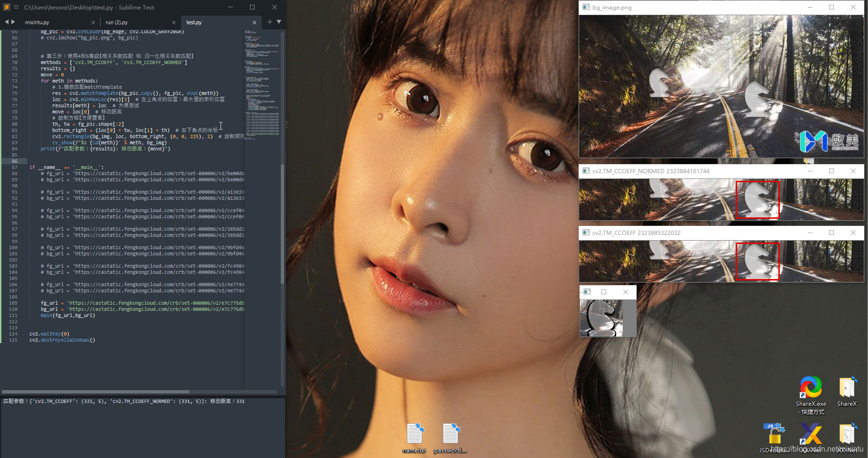The image size is (868, 458).
Task: Select the name.txt desktop file
Action: (415, 438)
